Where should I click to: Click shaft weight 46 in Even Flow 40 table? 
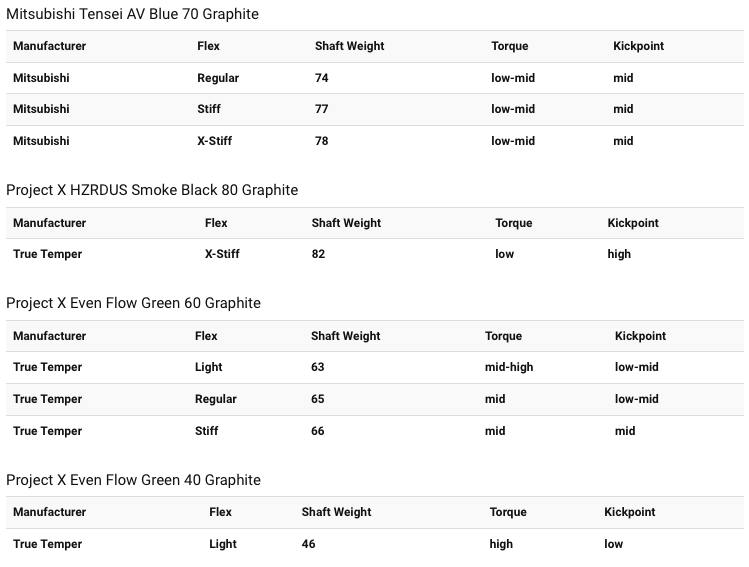(x=308, y=544)
